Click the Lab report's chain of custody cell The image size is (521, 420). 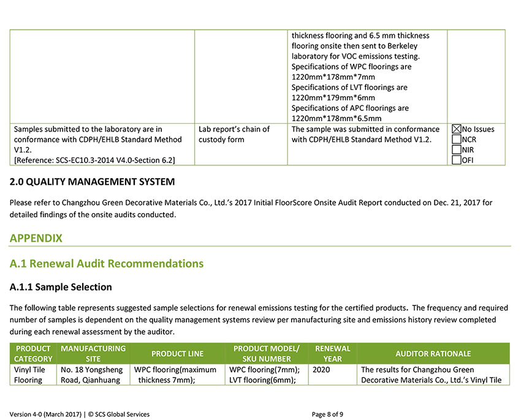[234, 135]
